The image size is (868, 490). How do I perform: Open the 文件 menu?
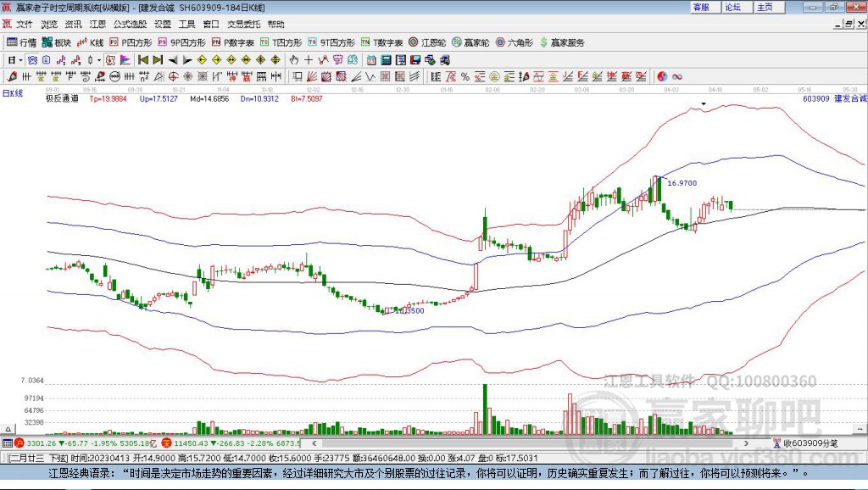(25, 24)
